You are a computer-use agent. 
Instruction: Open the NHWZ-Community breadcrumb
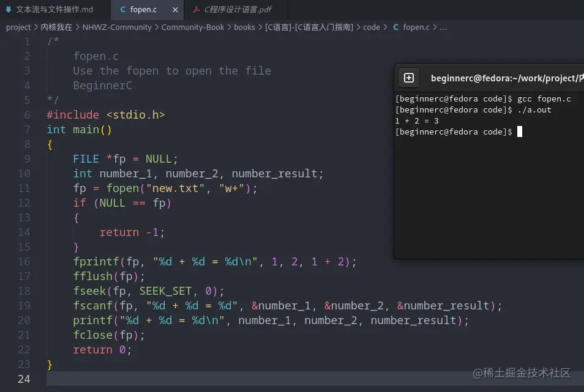point(117,27)
